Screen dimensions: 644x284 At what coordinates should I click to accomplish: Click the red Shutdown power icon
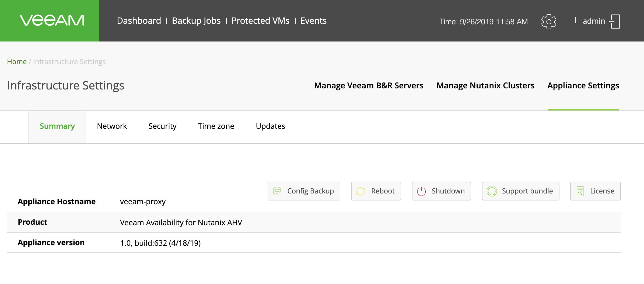pyautogui.click(x=421, y=191)
